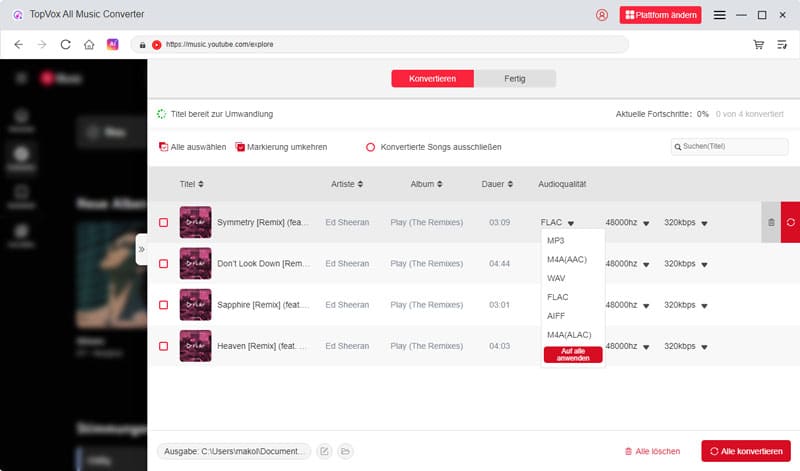Convert the Symmetry track with red icon
The height and width of the screenshot is (471, 800).
click(x=790, y=222)
